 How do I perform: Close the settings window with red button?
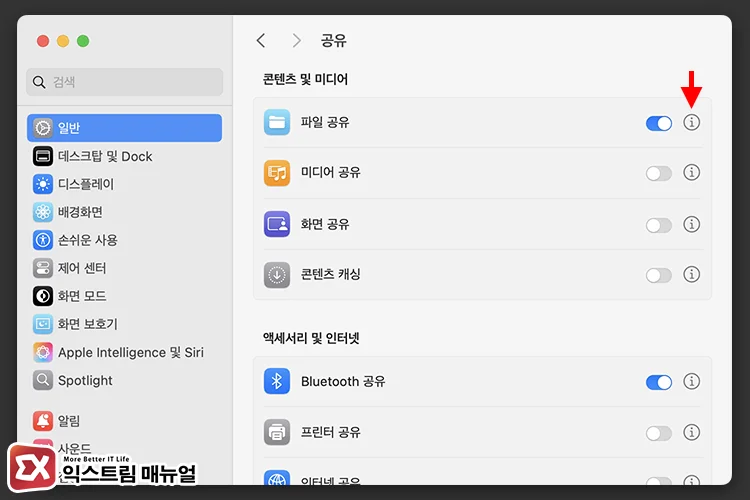(43, 41)
